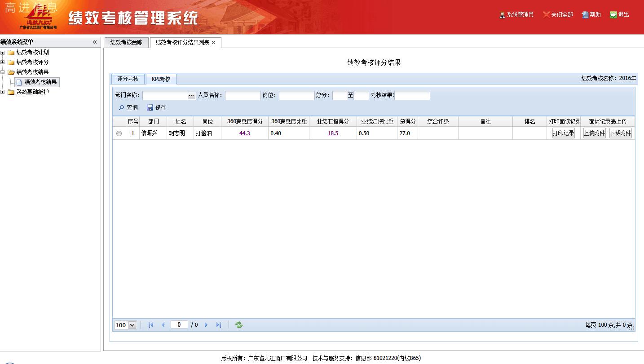The image size is (644, 364).
Task: Click the 保存 save disk icon
Action: 150,108
